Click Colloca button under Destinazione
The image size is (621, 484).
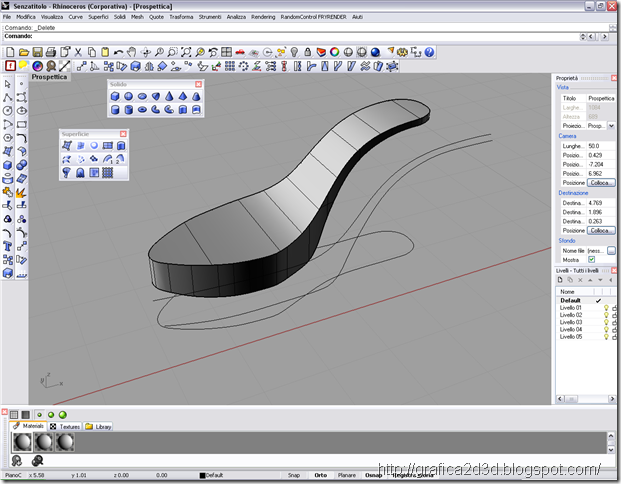click(601, 231)
